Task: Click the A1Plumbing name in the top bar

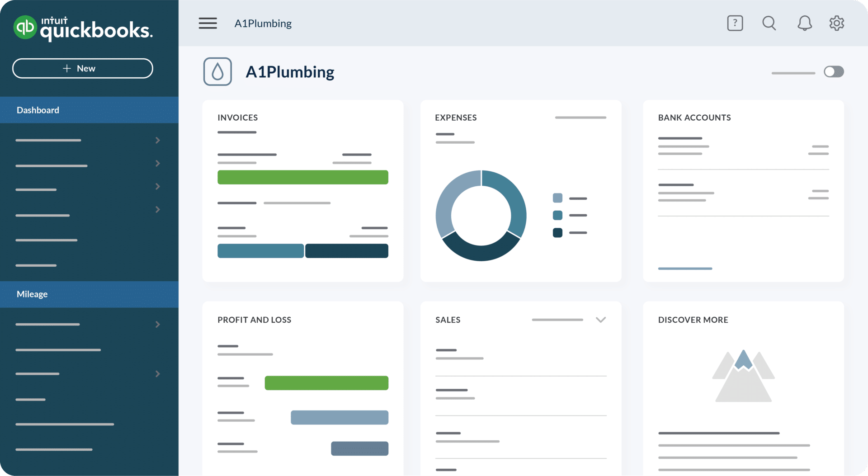Action: (263, 24)
